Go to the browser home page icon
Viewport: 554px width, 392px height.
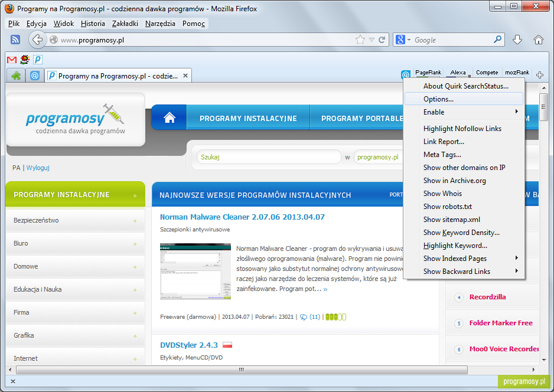click(539, 40)
